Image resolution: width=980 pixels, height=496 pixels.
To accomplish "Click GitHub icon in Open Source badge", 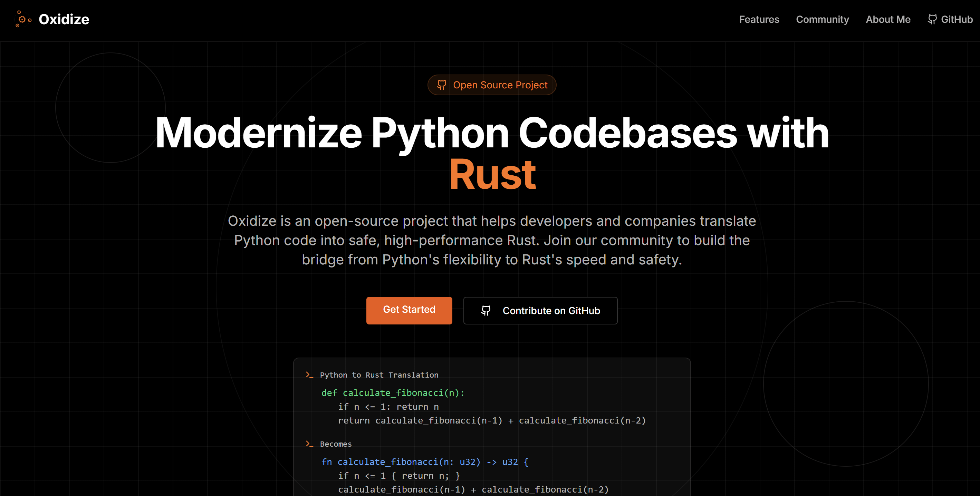I will pyautogui.click(x=441, y=85).
